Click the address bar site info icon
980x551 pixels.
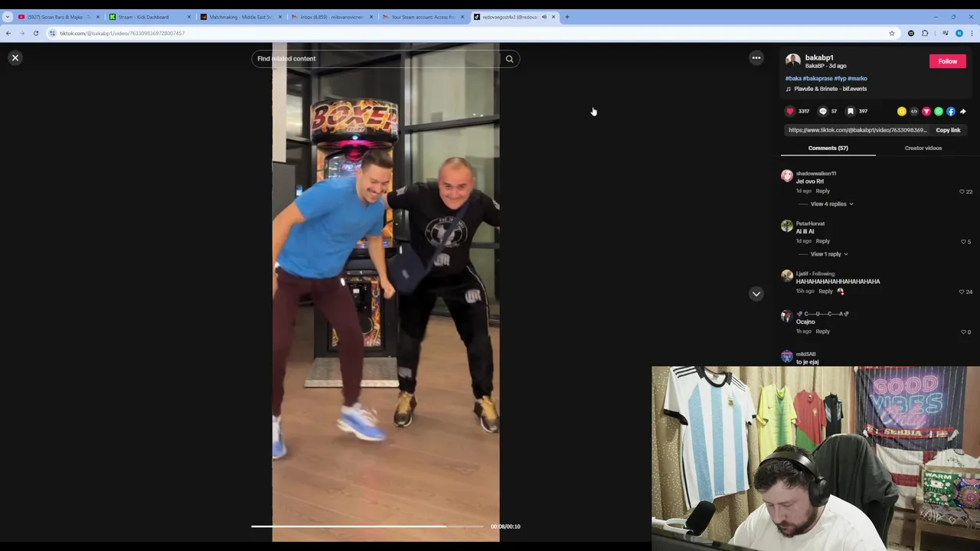(x=52, y=33)
